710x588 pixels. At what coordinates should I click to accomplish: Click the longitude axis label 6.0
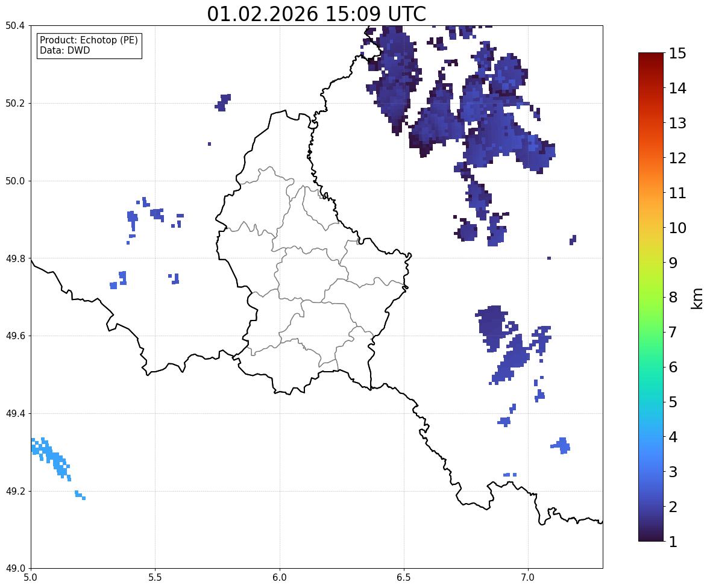coord(280,578)
